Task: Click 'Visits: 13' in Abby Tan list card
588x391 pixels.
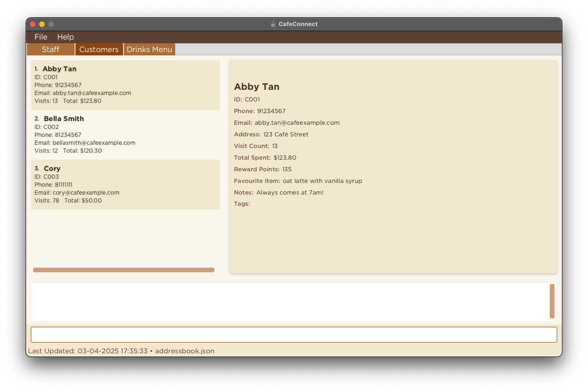Action: click(46, 101)
